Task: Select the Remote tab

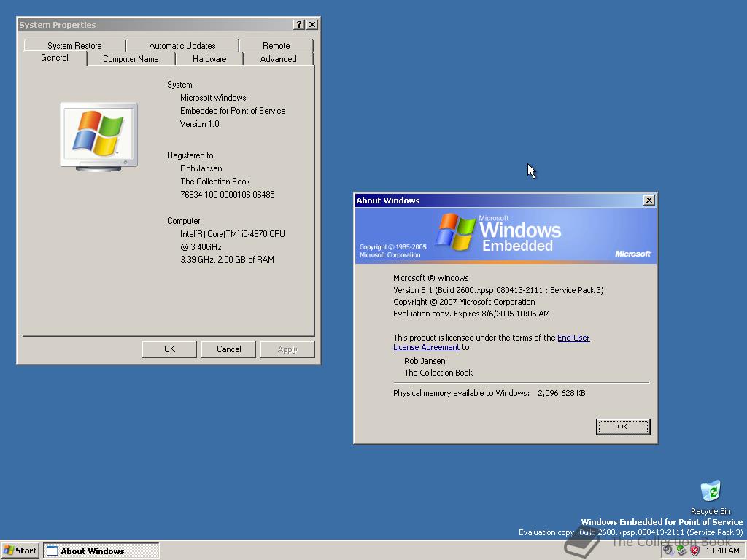Action: [x=276, y=46]
